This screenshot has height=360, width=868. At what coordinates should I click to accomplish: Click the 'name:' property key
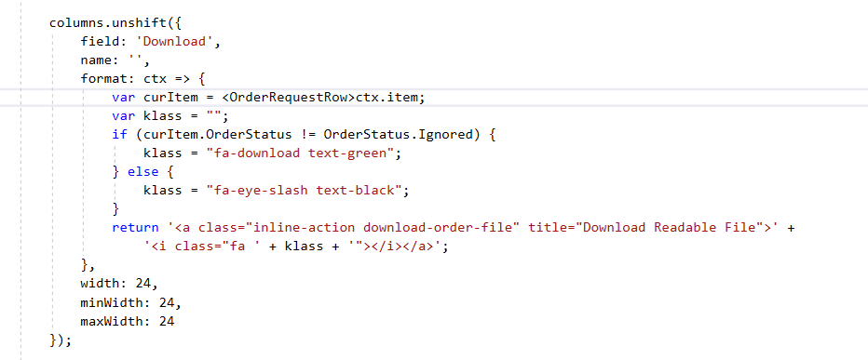click(x=100, y=60)
